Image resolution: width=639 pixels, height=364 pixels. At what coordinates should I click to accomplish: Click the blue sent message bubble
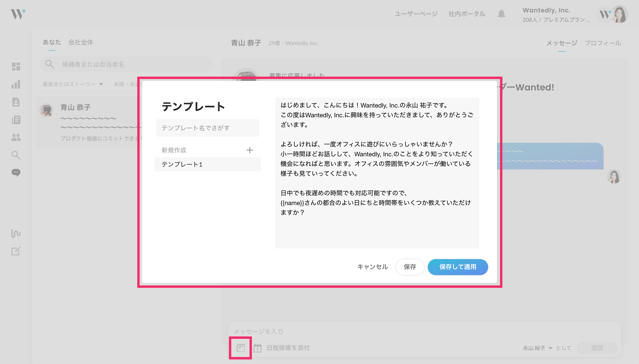point(550,156)
